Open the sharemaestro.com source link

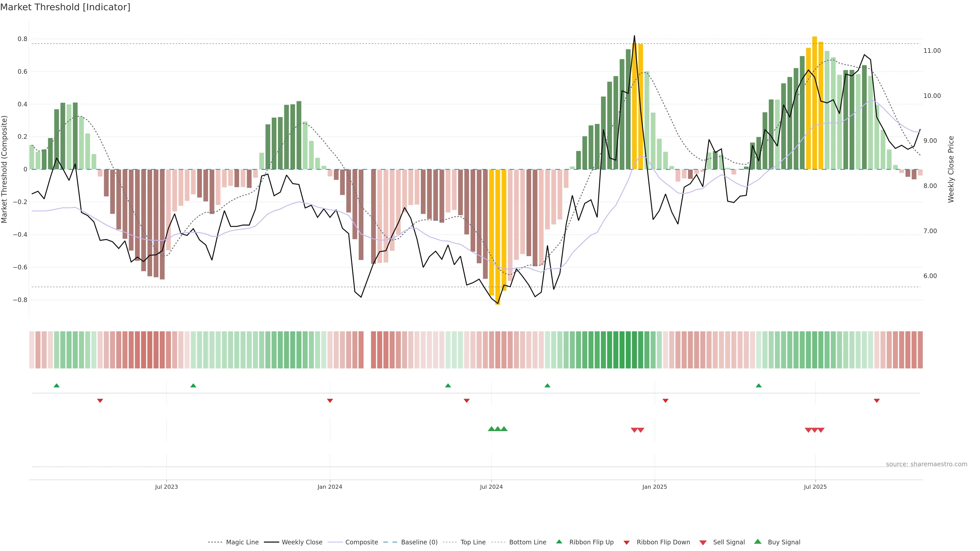926,464
